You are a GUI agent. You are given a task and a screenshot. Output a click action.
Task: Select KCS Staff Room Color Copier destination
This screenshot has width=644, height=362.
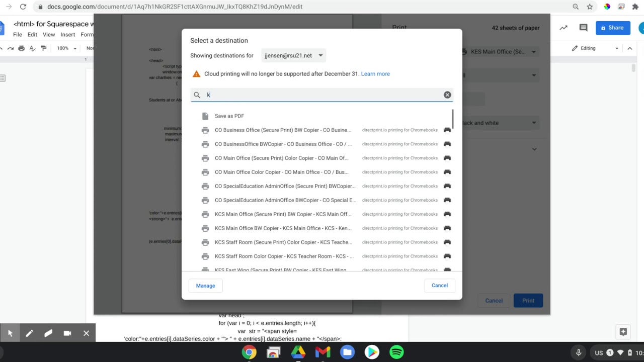tap(321, 256)
